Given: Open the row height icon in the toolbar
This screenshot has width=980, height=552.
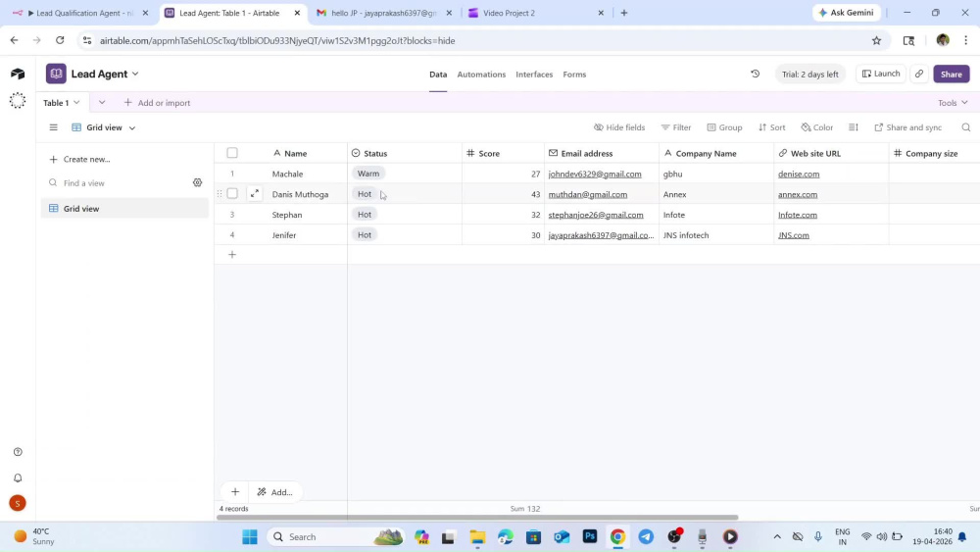Looking at the screenshot, I should tap(854, 127).
